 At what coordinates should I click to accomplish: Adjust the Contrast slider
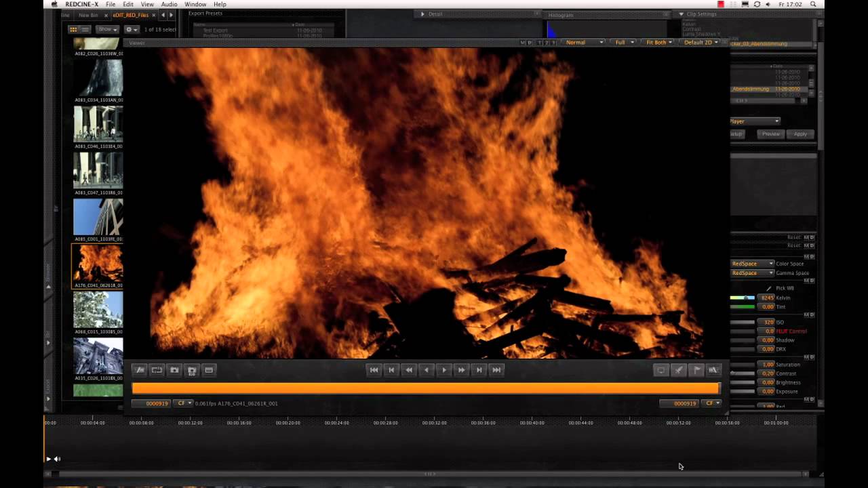743,373
